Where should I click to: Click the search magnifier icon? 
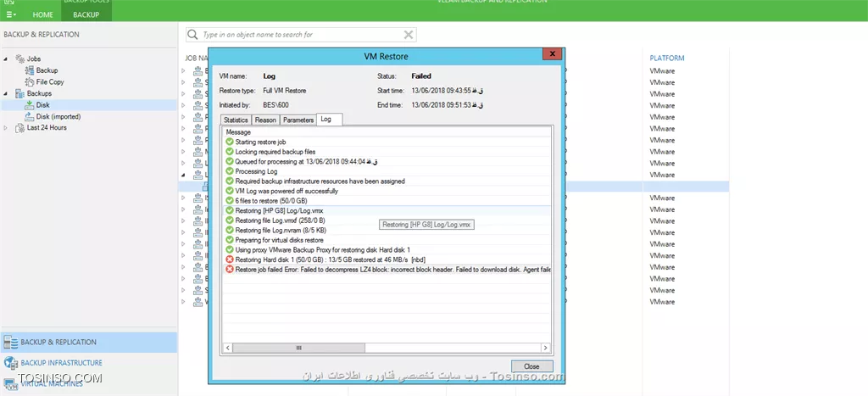pyautogui.click(x=192, y=35)
